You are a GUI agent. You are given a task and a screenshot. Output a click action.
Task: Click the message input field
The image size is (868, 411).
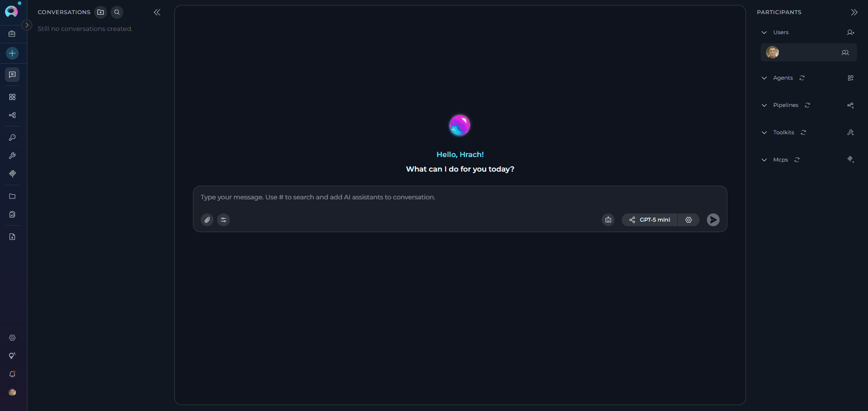[x=455, y=197]
